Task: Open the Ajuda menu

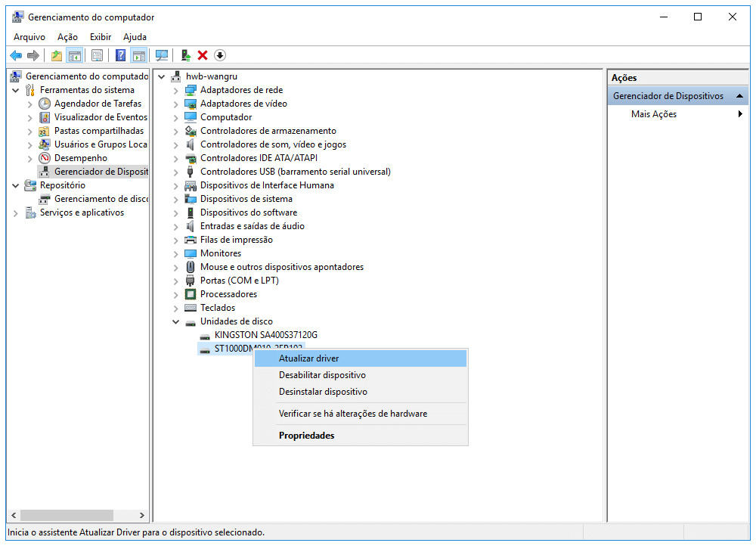Action: (135, 36)
